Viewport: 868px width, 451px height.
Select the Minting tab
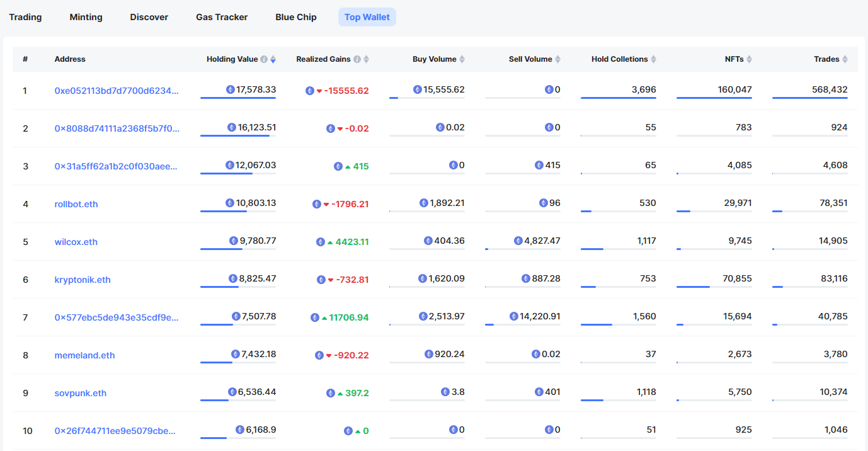pos(86,17)
